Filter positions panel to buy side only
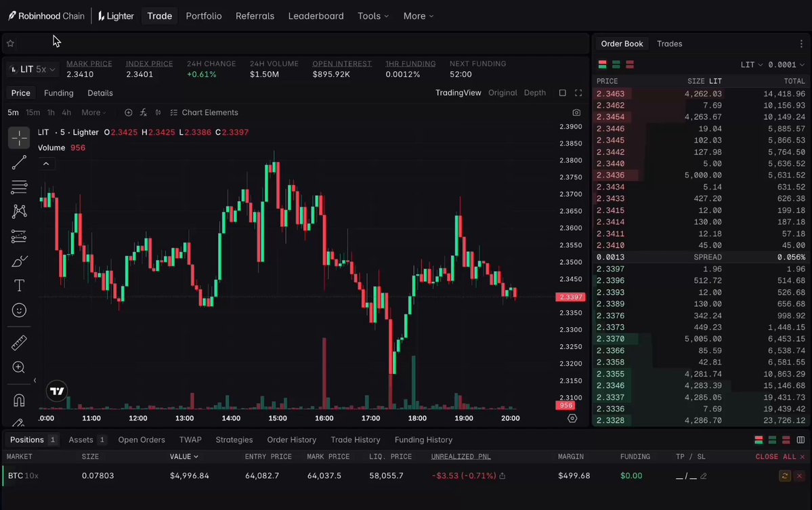 point(773,440)
